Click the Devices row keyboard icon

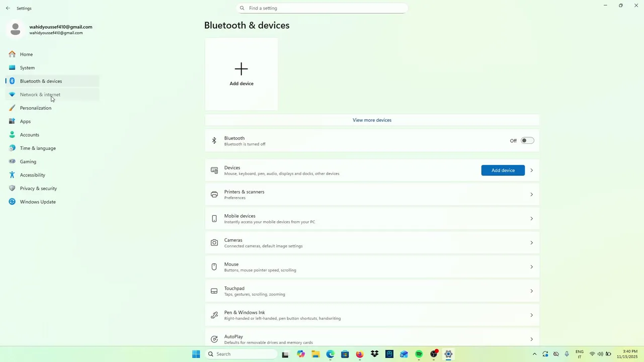coord(214,170)
